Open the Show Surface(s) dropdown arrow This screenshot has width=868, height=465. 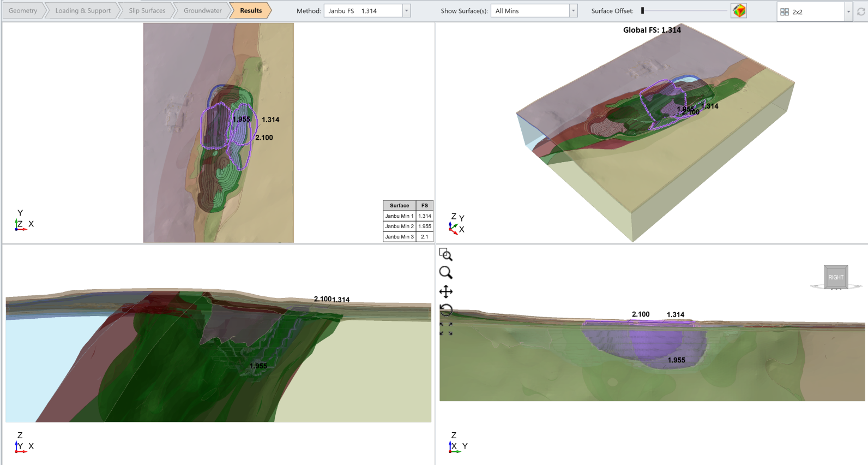tap(573, 11)
